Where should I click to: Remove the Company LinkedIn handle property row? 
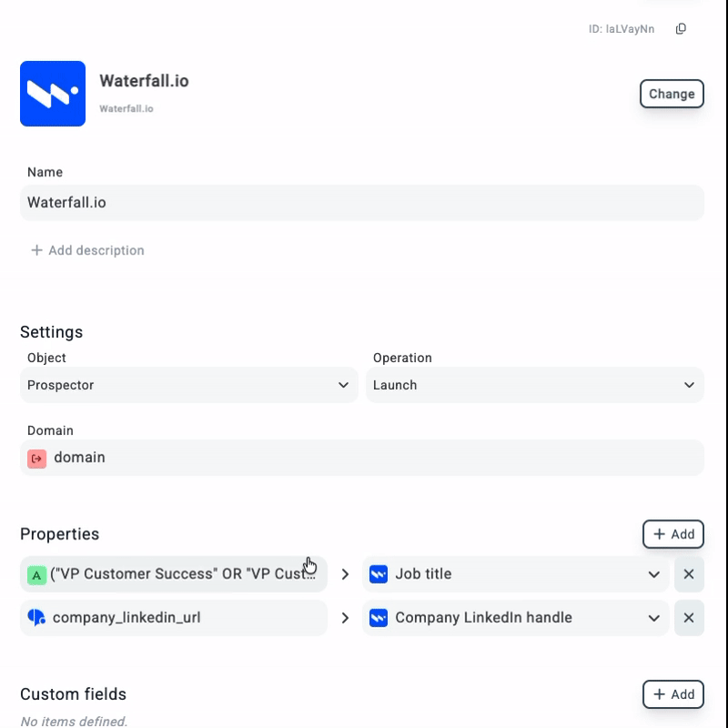689,618
